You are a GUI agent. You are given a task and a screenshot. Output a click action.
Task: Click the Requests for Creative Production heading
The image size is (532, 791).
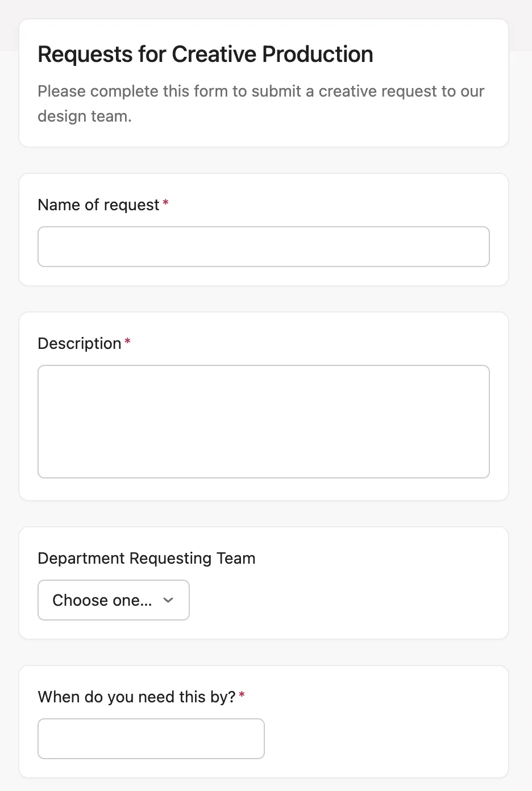[x=205, y=54]
